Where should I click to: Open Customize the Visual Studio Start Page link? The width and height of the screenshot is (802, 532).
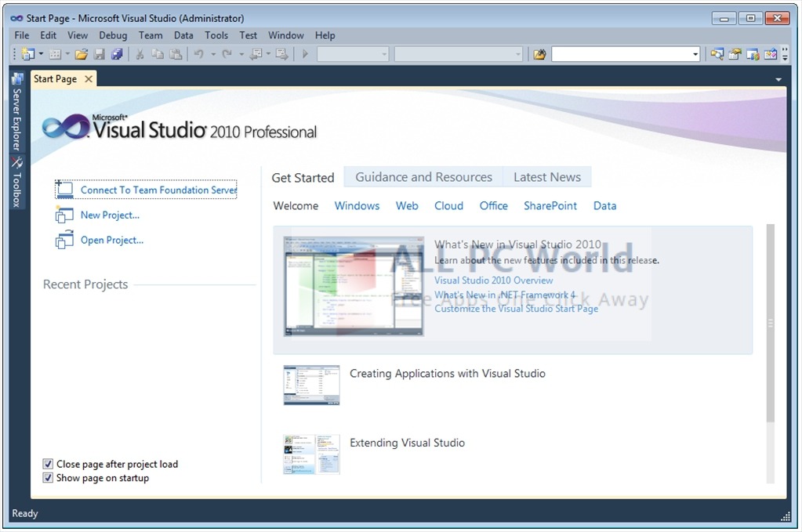[x=516, y=309]
